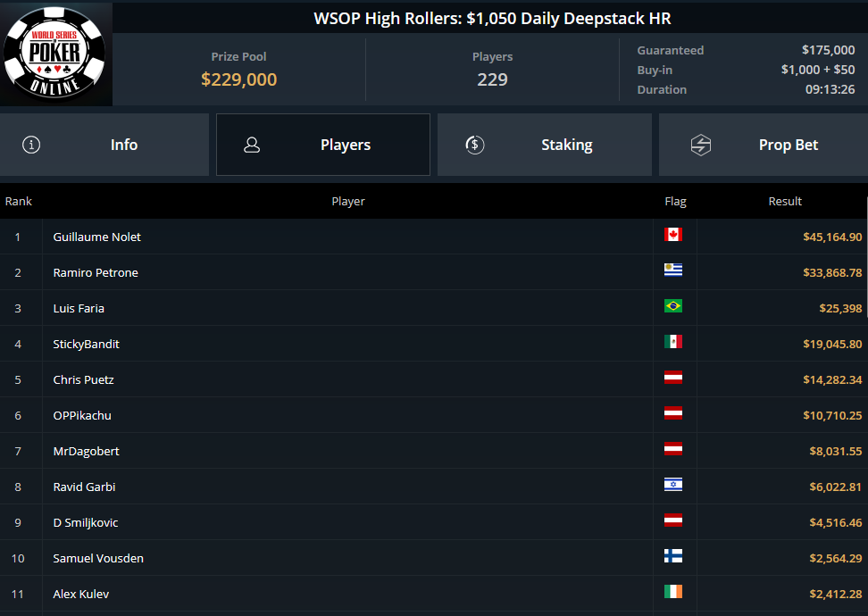Select player MrDagobert
The width and height of the screenshot is (868, 616).
click(86, 451)
